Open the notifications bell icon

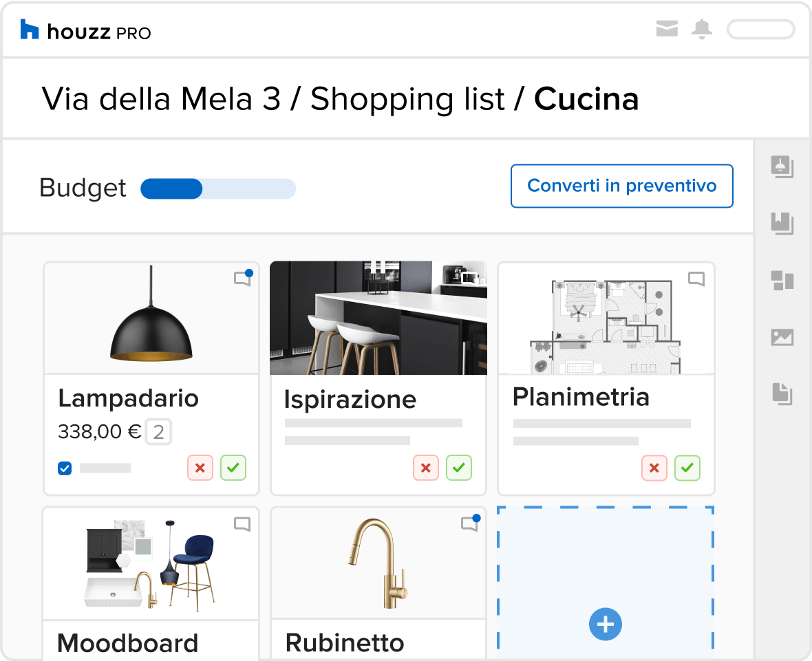click(702, 29)
